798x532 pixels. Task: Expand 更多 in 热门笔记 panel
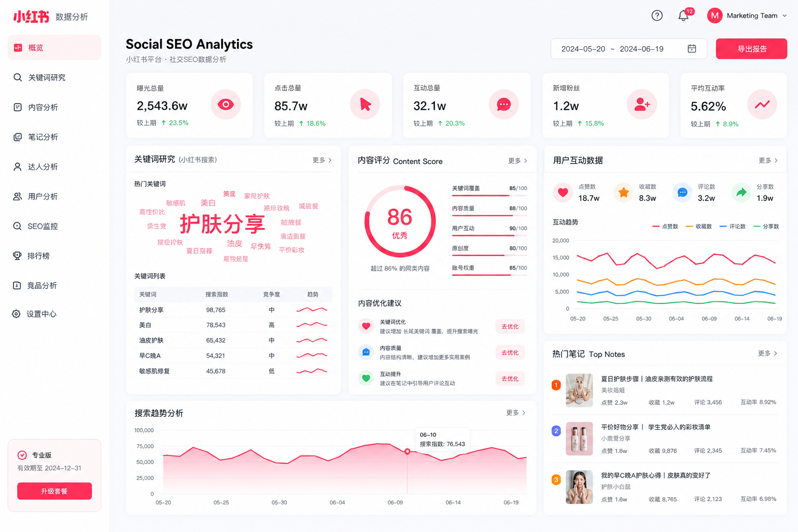pyautogui.click(x=767, y=353)
